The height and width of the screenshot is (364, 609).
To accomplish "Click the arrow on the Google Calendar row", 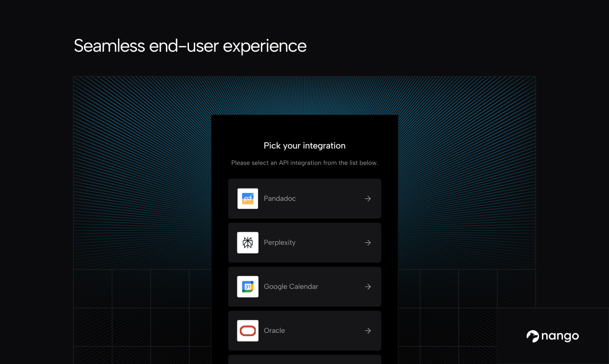I will 368,287.
